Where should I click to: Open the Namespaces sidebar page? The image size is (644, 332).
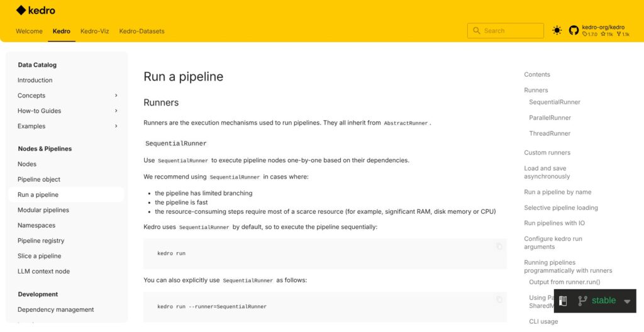36,226
